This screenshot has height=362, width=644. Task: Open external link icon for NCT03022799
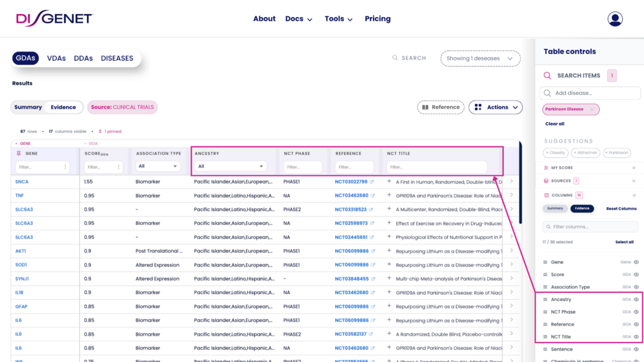pos(372,182)
